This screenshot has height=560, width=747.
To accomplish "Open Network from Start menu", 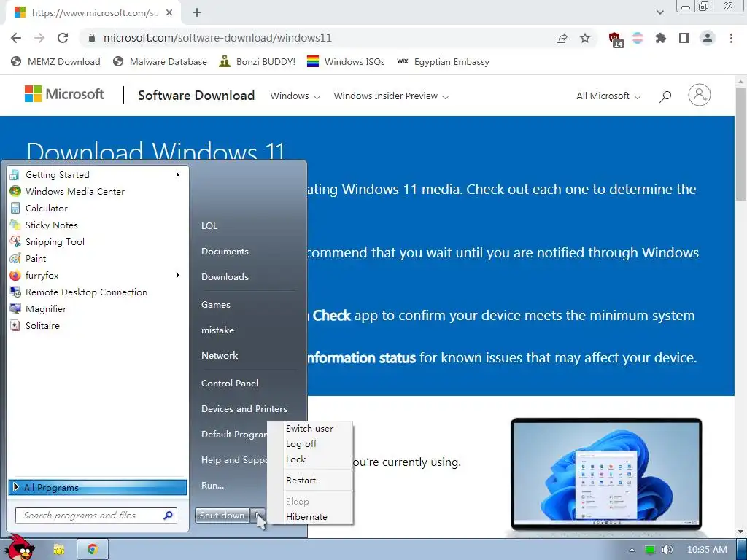I will tap(219, 356).
